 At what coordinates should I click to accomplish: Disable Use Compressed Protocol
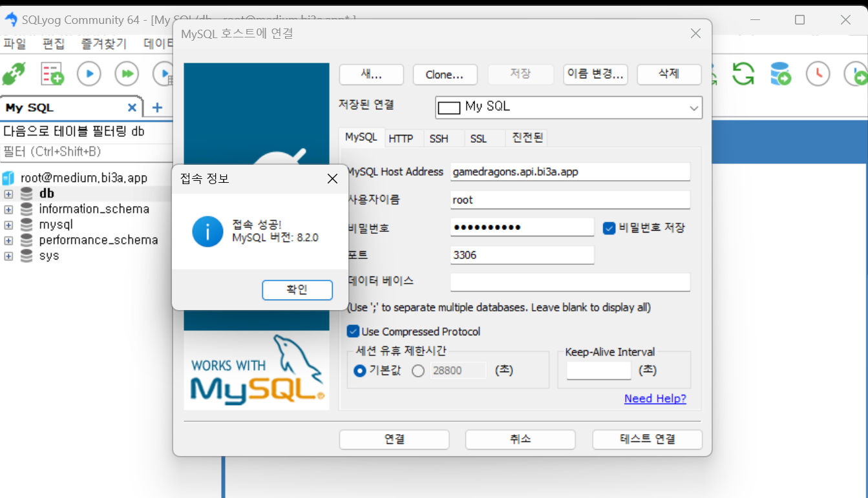point(353,331)
